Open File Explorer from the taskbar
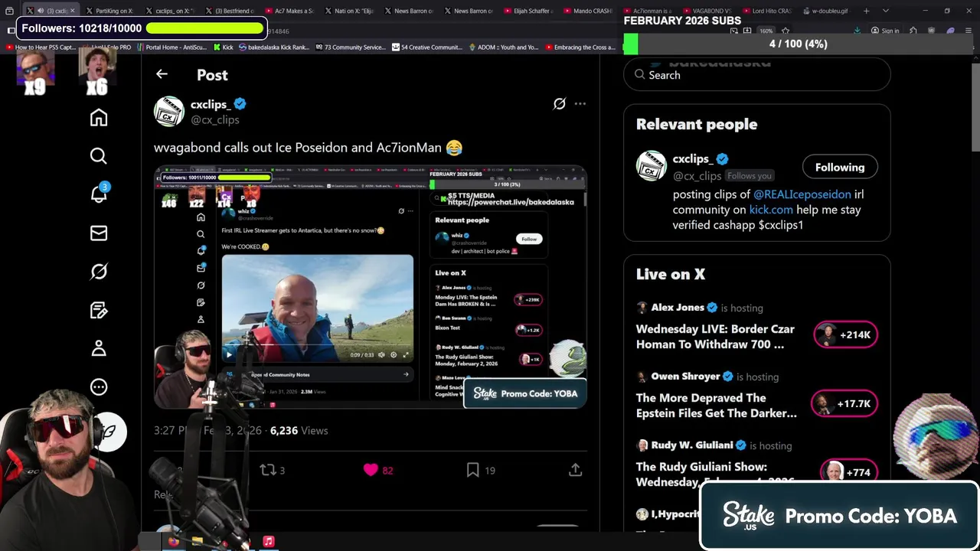 pos(198,542)
